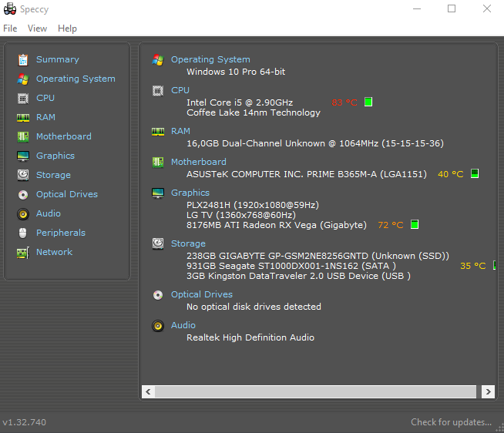Select Summary in the sidebar

(x=58, y=59)
